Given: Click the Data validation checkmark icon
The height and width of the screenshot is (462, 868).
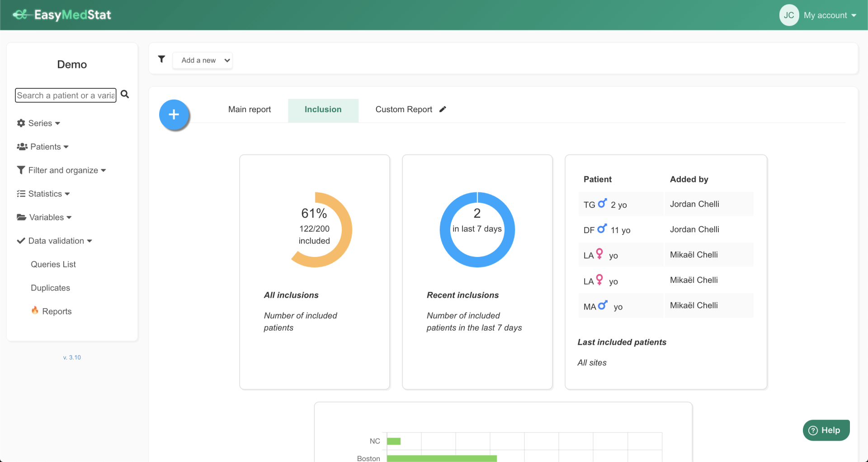Looking at the screenshot, I should [21, 241].
